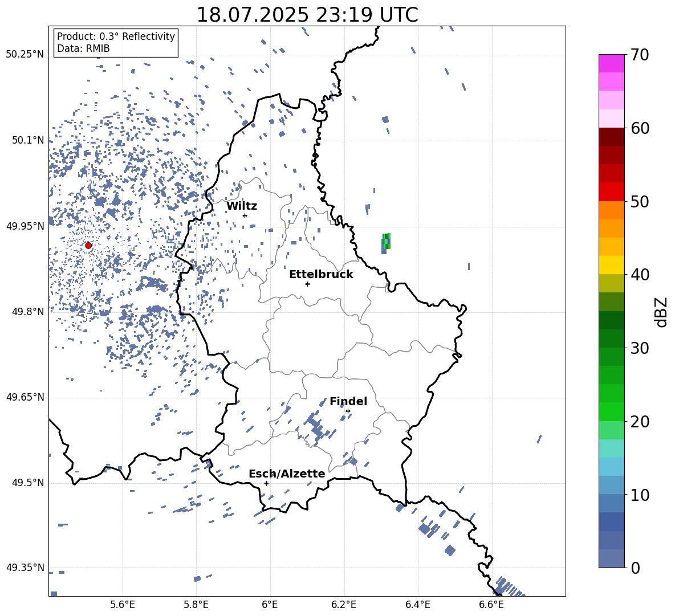
Task: Click the Esch/Alzette city label
Action: (287, 474)
